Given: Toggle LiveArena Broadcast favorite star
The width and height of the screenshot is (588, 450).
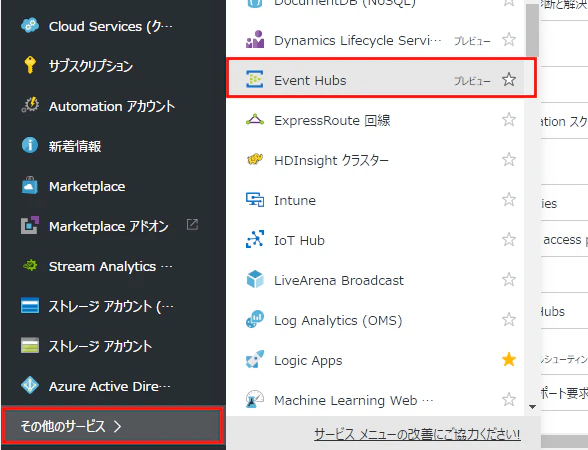Looking at the screenshot, I should point(509,279).
